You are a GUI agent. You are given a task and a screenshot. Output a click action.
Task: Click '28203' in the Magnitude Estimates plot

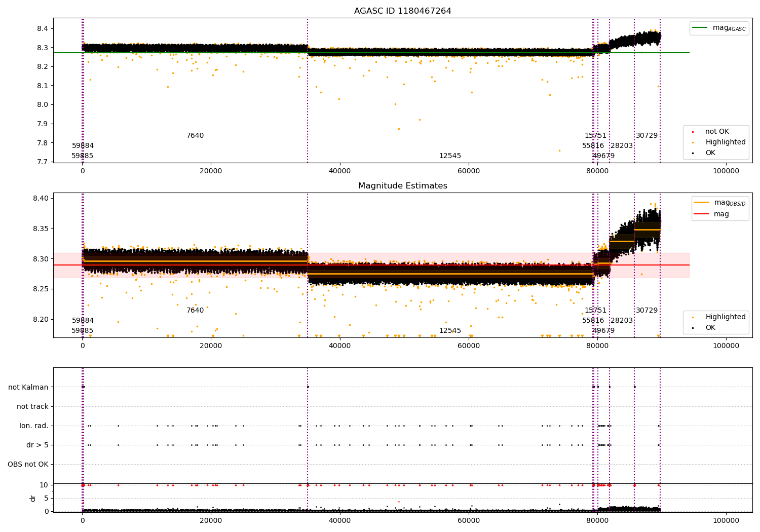(x=622, y=321)
